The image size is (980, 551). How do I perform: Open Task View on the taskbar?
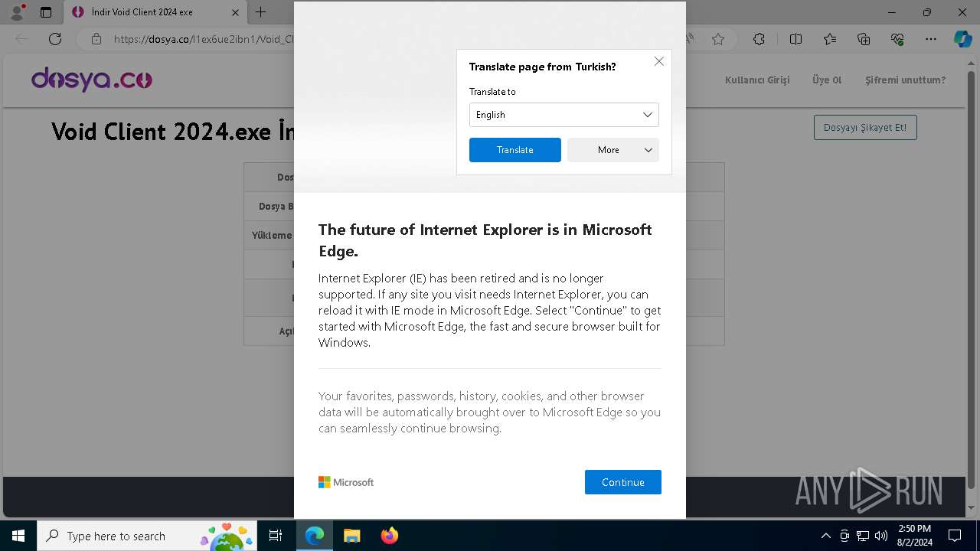coord(276,536)
